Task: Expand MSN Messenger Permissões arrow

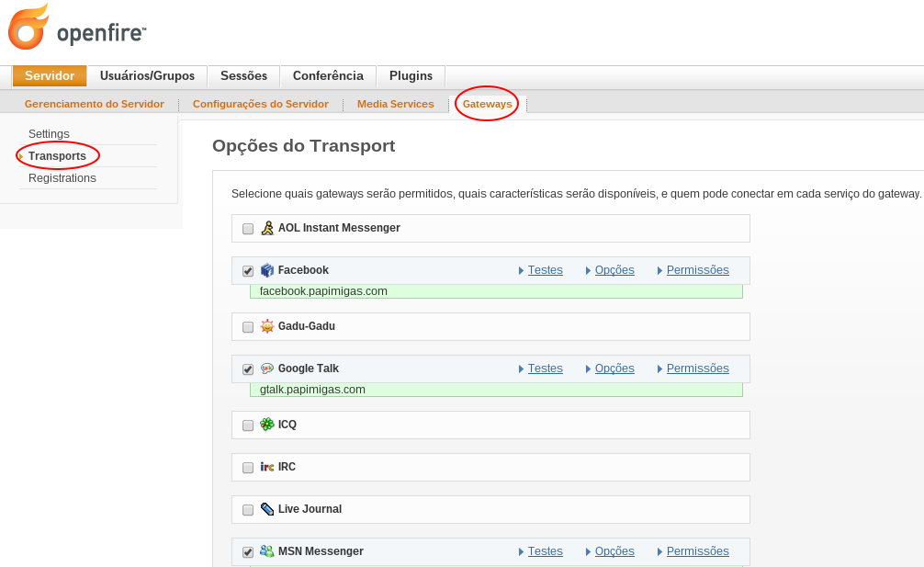Action: pos(660,551)
